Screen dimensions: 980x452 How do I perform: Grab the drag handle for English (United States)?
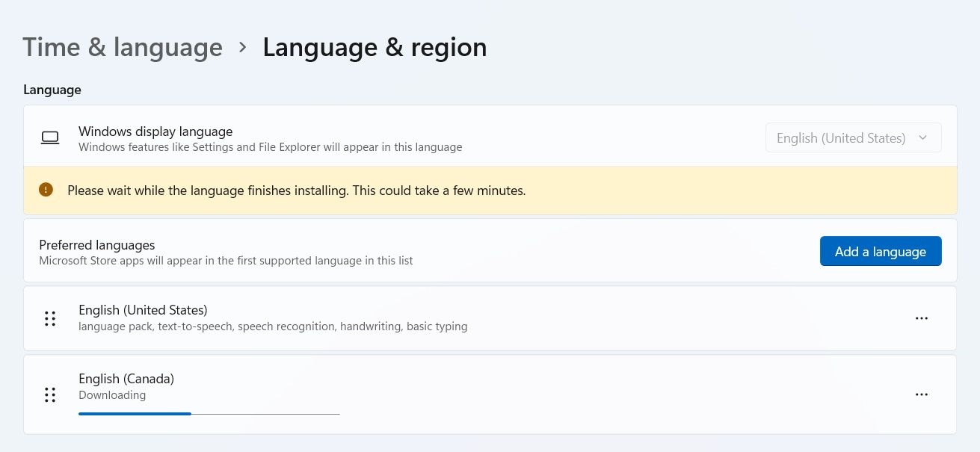click(x=50, y=318)
